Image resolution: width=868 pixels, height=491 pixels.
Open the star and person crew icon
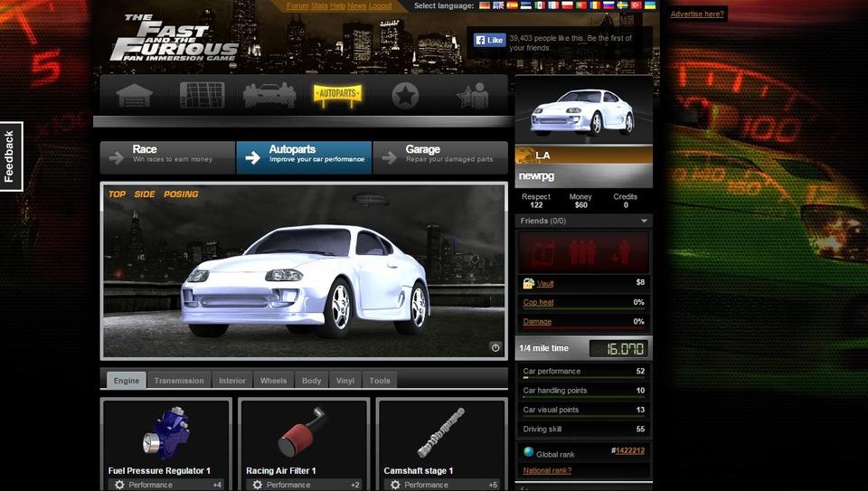(472, 96)
